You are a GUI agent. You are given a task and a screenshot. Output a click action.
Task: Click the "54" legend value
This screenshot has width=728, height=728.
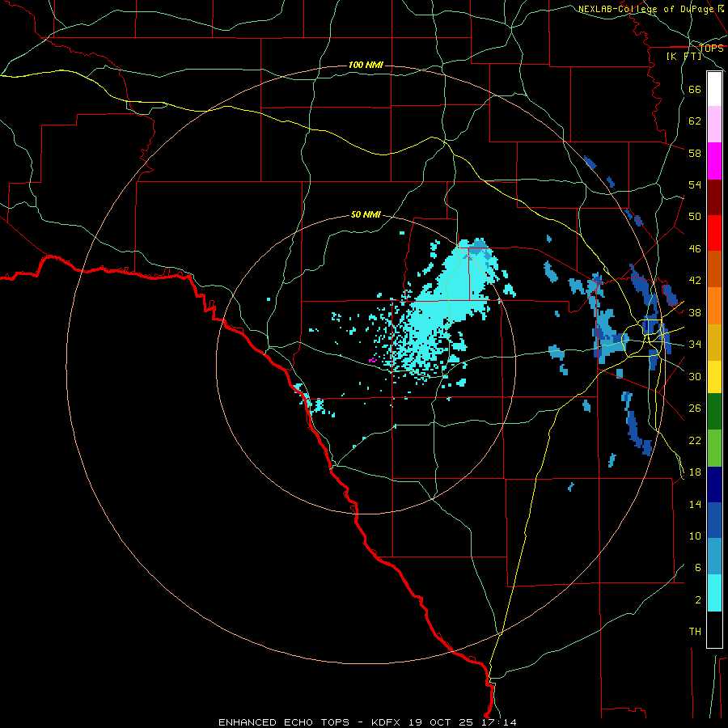[x=695, y=184]
